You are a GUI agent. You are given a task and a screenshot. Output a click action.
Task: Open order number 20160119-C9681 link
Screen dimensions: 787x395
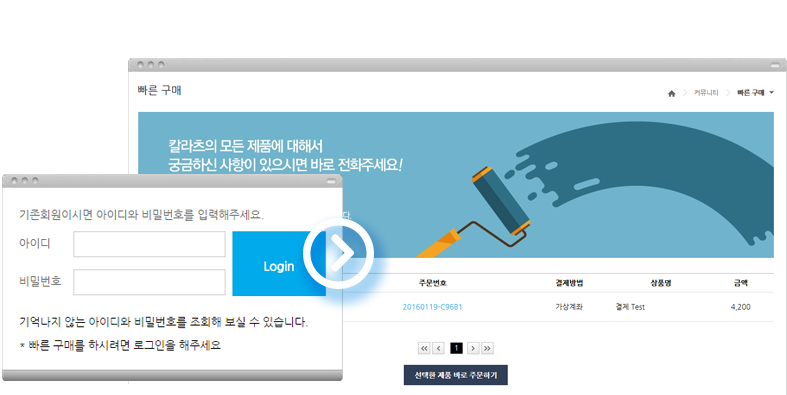pyautogui.click(x=432, y=307)
